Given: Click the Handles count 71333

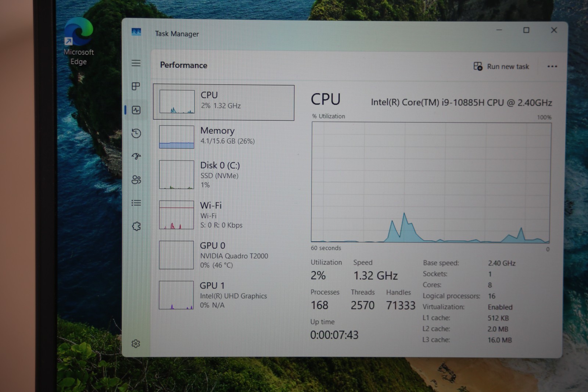Looking at the screenshot, I should (401, 305).
